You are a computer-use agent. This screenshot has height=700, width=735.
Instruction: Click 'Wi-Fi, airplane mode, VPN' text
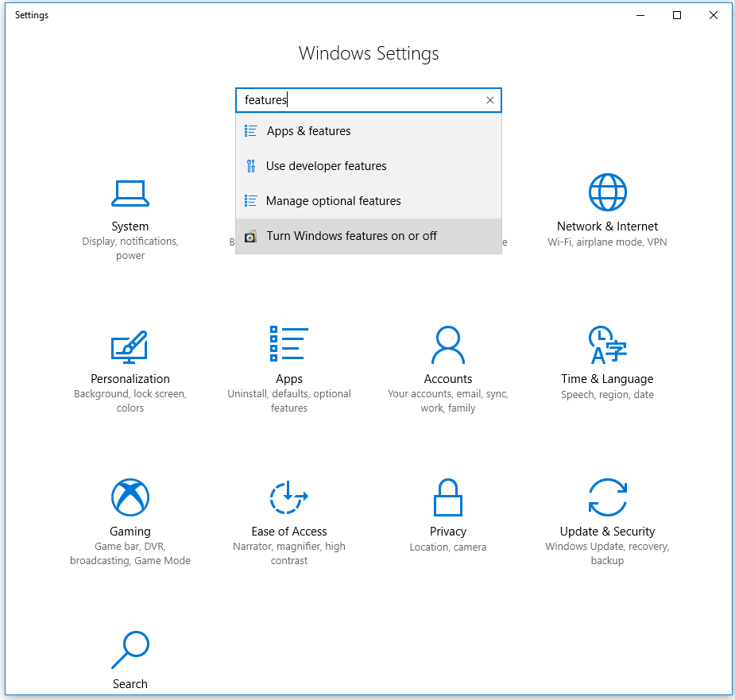608,242
